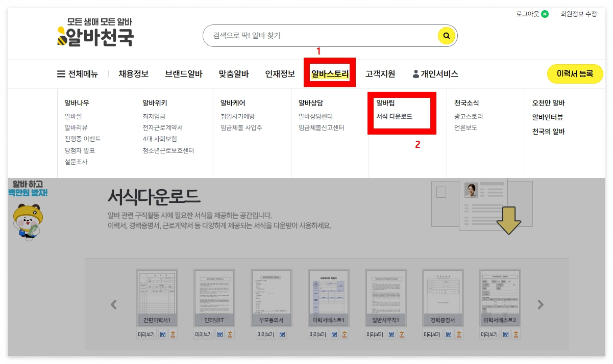Screen dimensions: 613x364
Task: Open 알바리뷰 submenu item
Action: click(76, 128)
